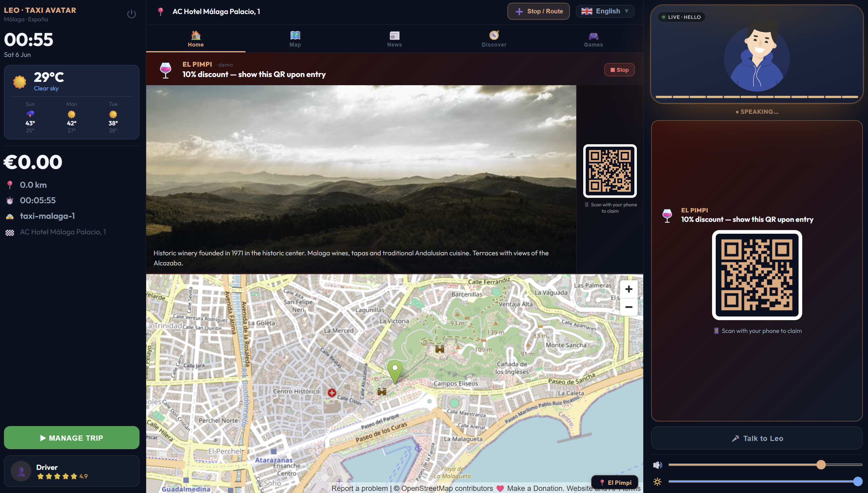Click the pin icon beside 0.0 km
868x493 pixels.
click(x=10, y=185)
